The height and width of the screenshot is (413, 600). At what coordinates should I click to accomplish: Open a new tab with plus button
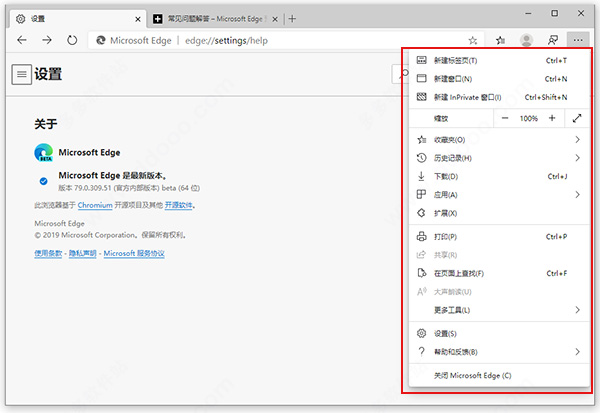292,18
